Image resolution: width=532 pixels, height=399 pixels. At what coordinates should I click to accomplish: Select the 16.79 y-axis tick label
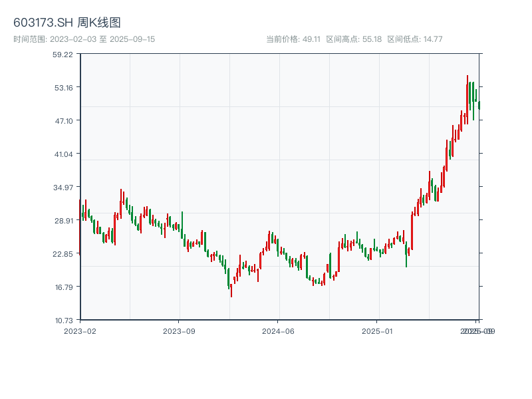[x=63, y=287]
